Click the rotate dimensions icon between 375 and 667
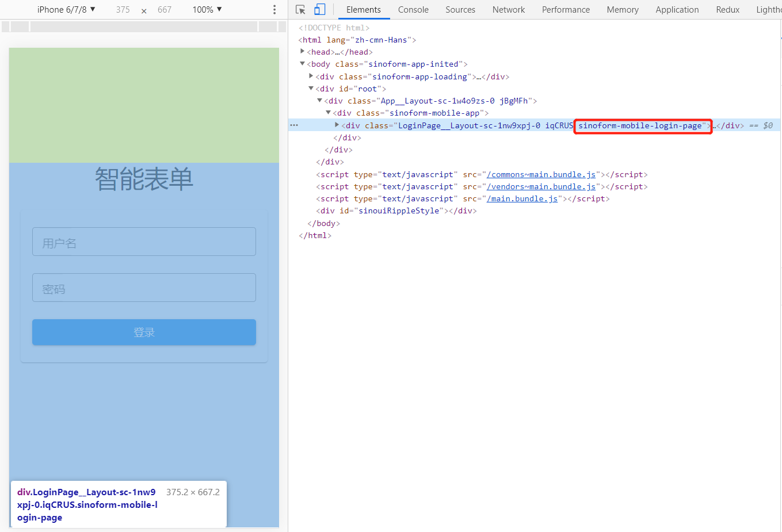The height and width of the screenshot is (532, 782). coord(144,10)
